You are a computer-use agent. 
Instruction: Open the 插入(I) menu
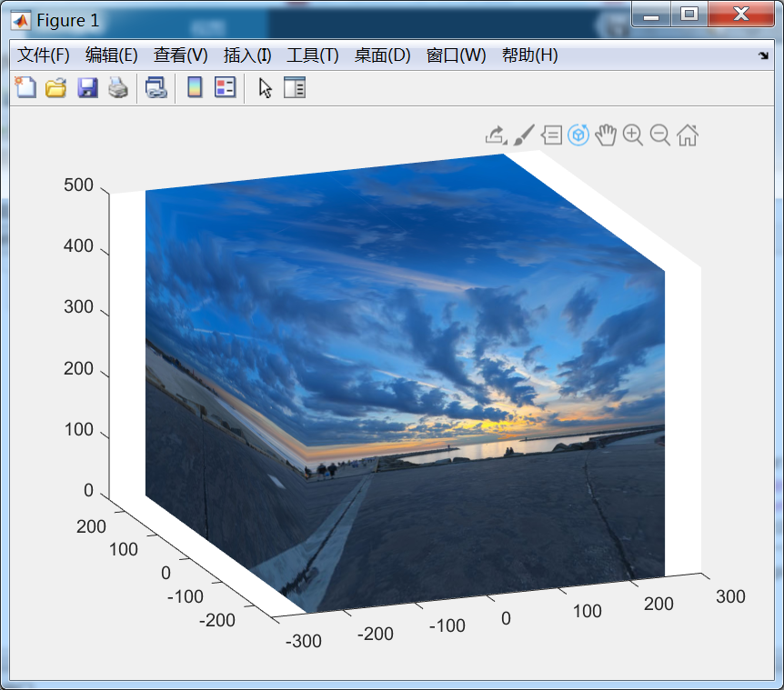pos(247,55)
